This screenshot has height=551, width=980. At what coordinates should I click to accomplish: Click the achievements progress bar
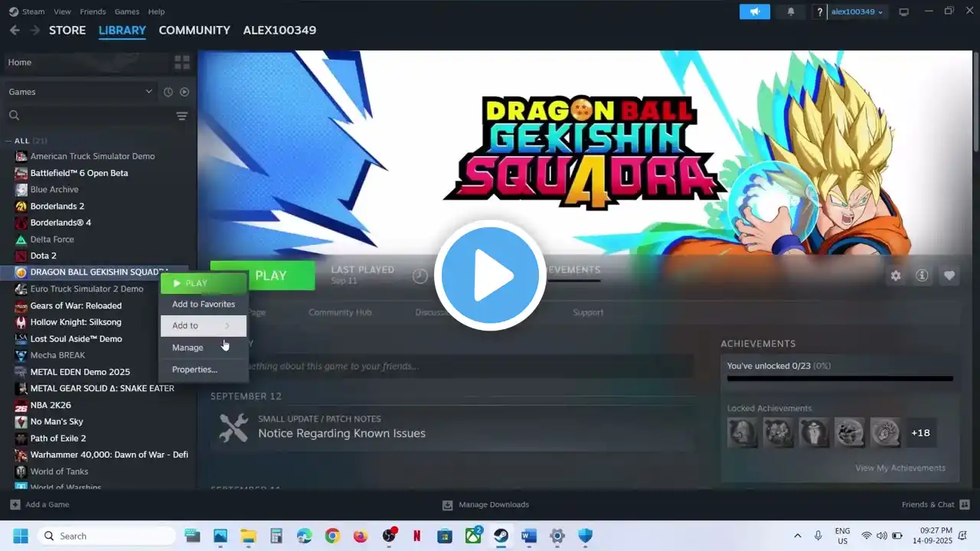click(x=840, y=379)
